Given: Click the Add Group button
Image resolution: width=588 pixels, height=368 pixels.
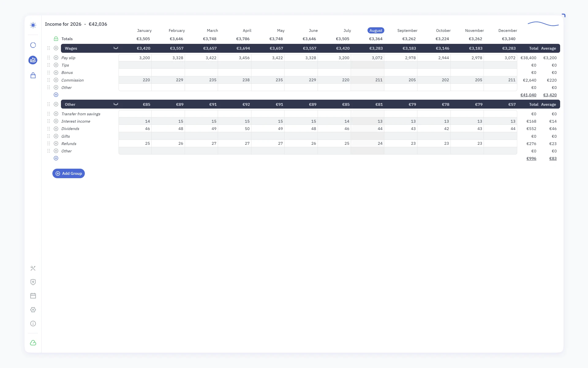Looking at the screenshot, I should pos(69,174).
